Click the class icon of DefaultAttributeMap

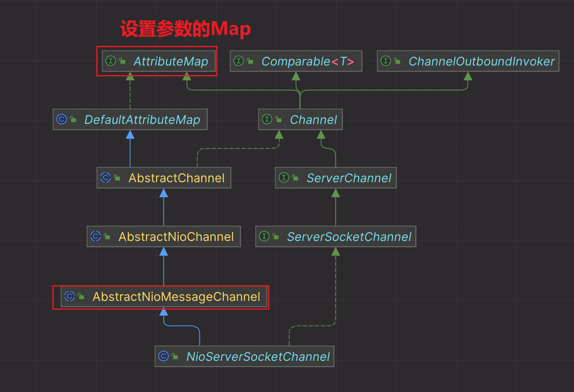click(x=62, y=119)
